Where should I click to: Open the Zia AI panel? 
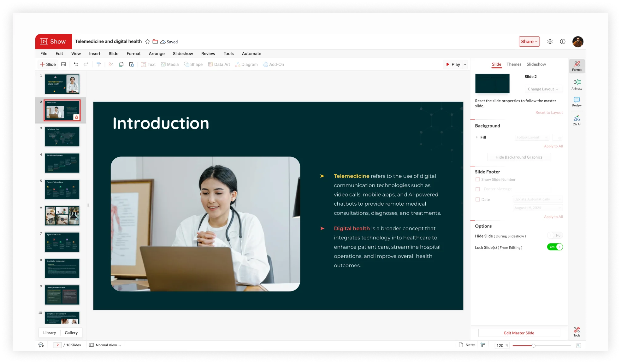coord(577,120)
